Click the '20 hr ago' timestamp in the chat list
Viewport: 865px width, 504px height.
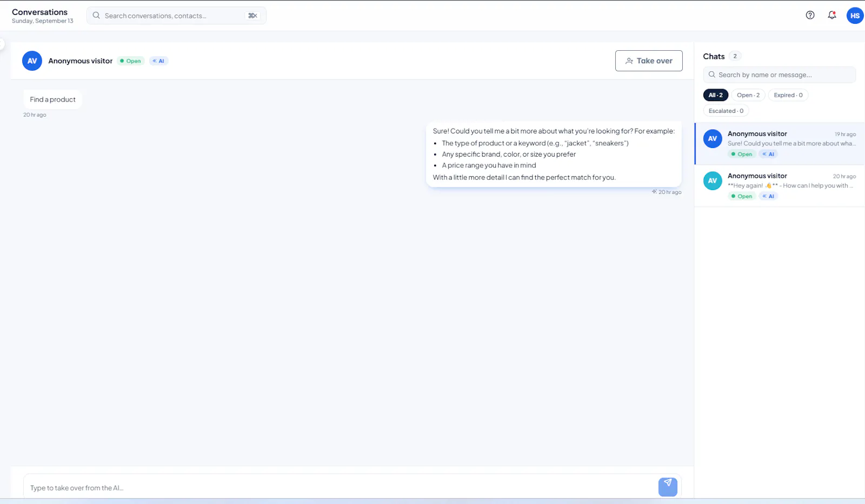(x=844, y=176)
